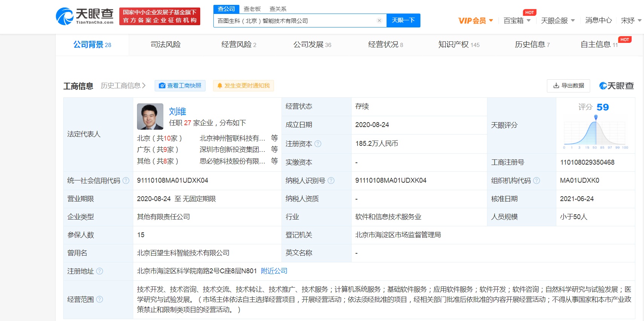Click former name 北京百望生科智能技术有限公司

[x=183, y=253]
